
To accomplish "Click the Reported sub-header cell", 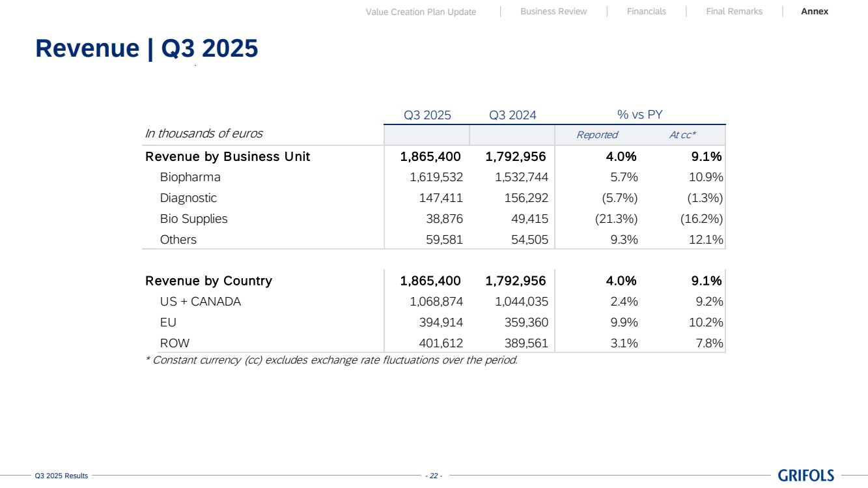I will click(596, 135).
